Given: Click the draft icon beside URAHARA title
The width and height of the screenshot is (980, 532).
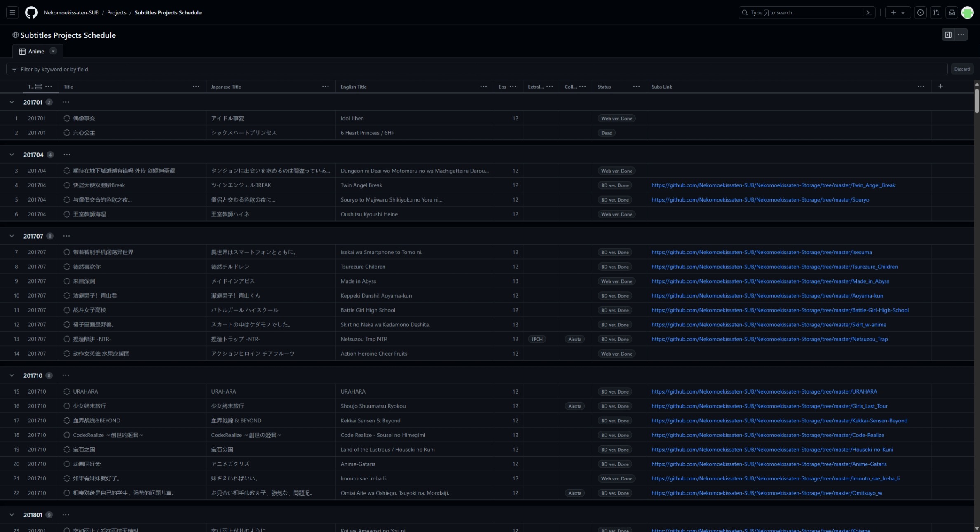Looking at the screenshot, I should (x=67, y=391).
